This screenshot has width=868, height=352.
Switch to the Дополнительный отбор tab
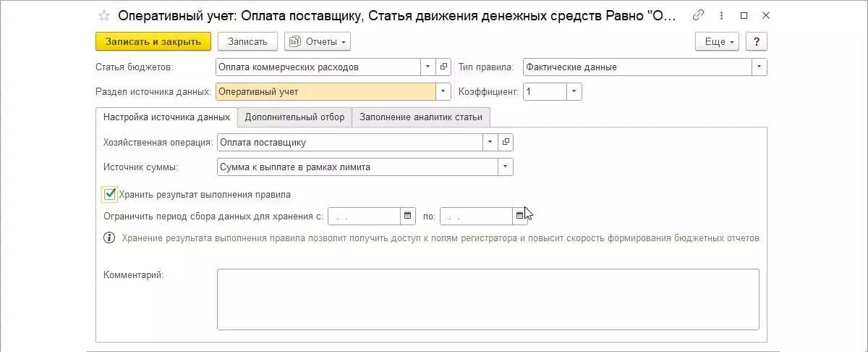(294, 117)
